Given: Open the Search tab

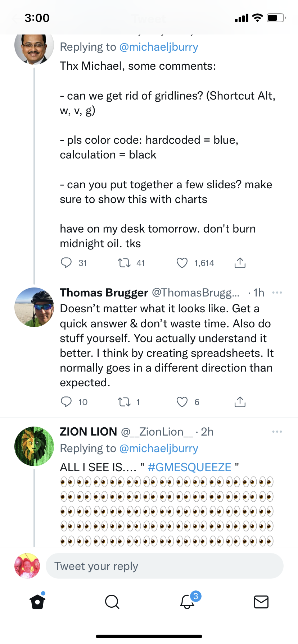Looking at the screenshot, I should (112, 602).
